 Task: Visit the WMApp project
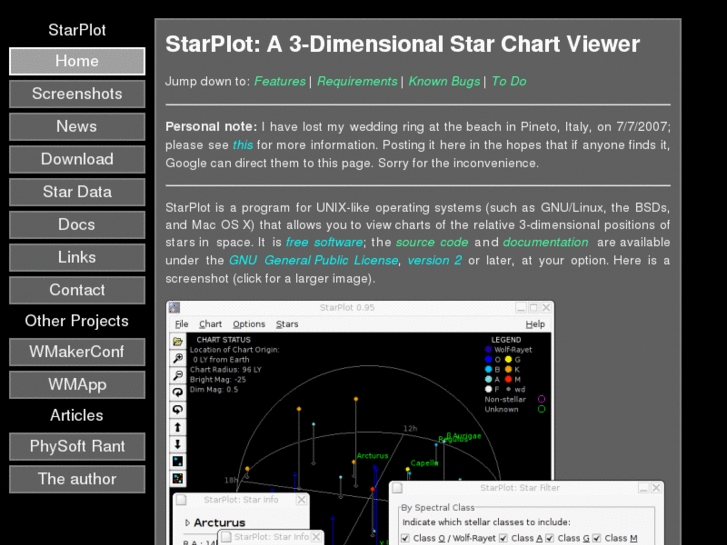click(x=77, y=385)
